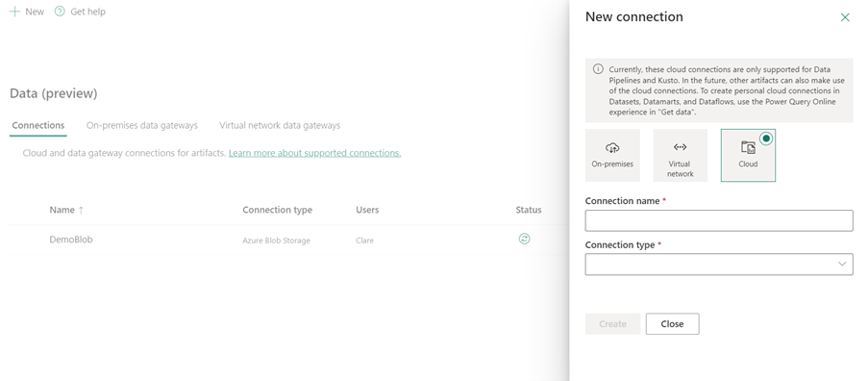Click the On-premises cloud upload icon

click(612, 147)
